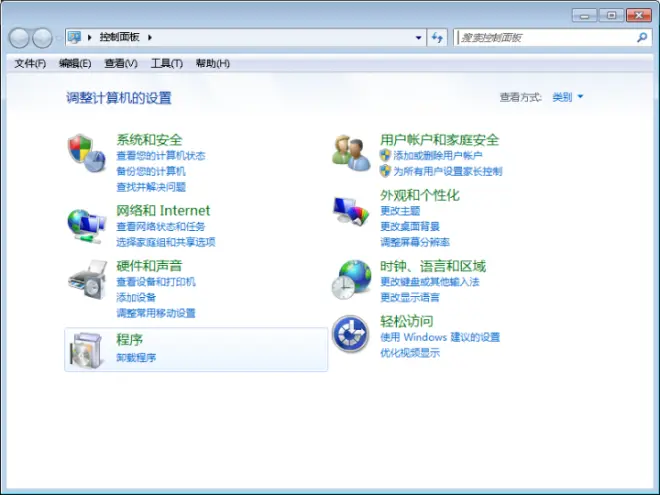The width and height of the screenshot is (660, 495).
Task: Open the Hardware and Sound printer icon
Action: (x=87, y=280)
